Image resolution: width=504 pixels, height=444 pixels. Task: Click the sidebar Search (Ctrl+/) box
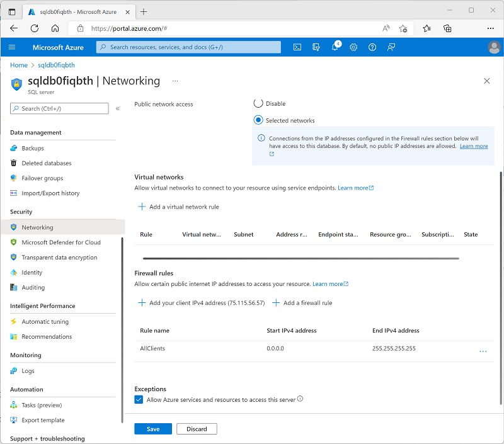pos(59,108)
